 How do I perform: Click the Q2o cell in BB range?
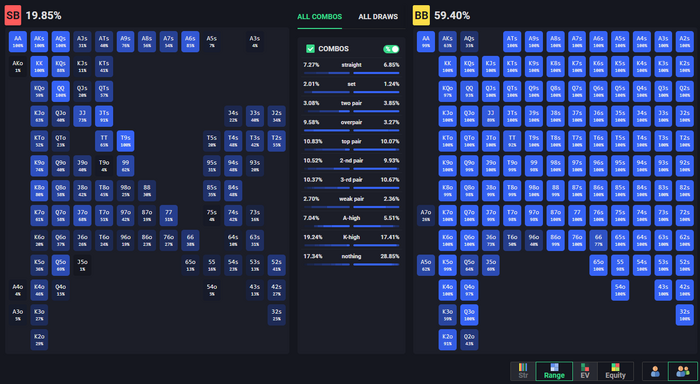[x=469, y=339]
